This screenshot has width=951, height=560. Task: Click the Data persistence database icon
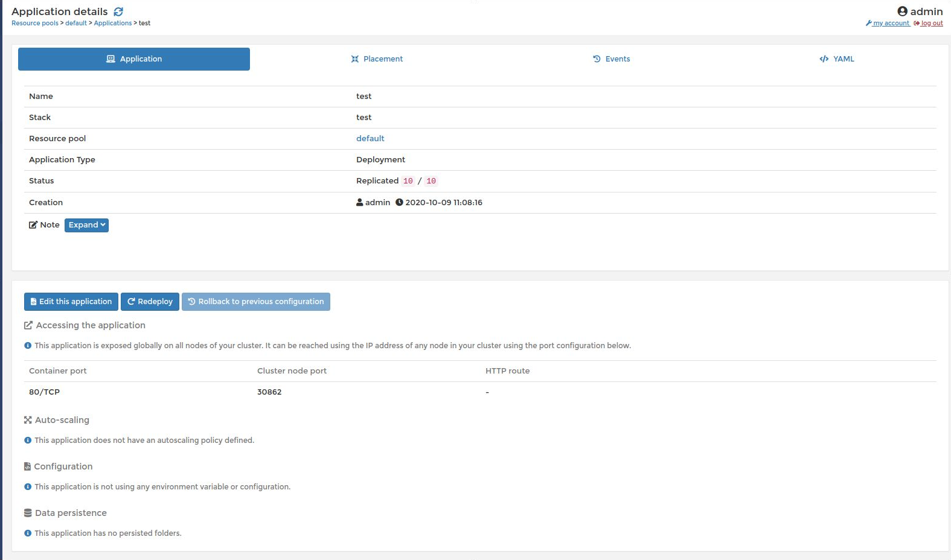(28, 513)
